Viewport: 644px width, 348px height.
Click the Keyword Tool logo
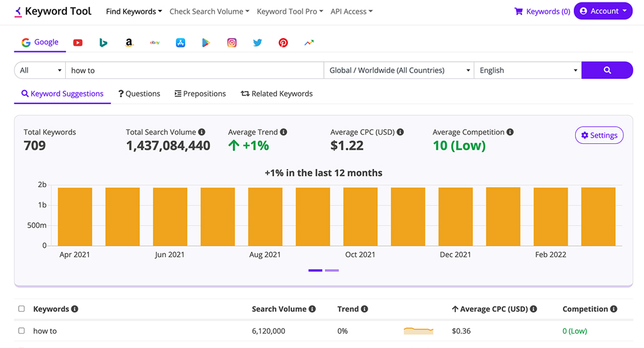53,11
